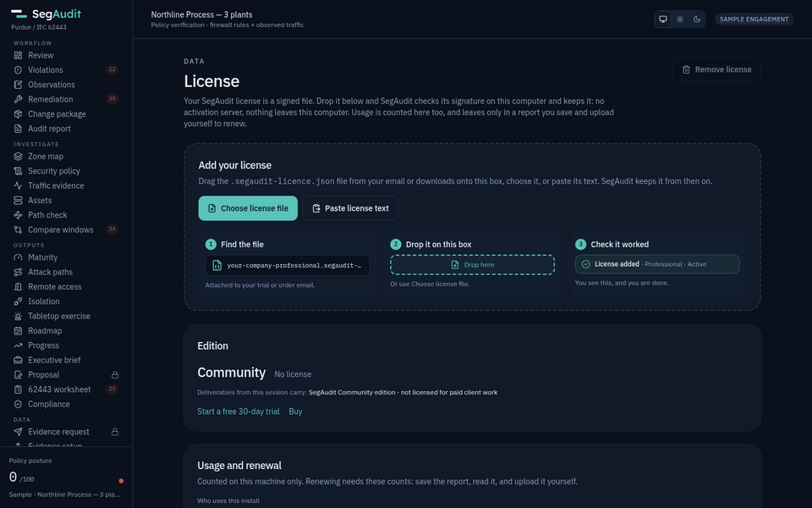Viewport: 812px width, 508px height.
Task: Click the Policy posture score 0/100
Action: pos(22,478)
